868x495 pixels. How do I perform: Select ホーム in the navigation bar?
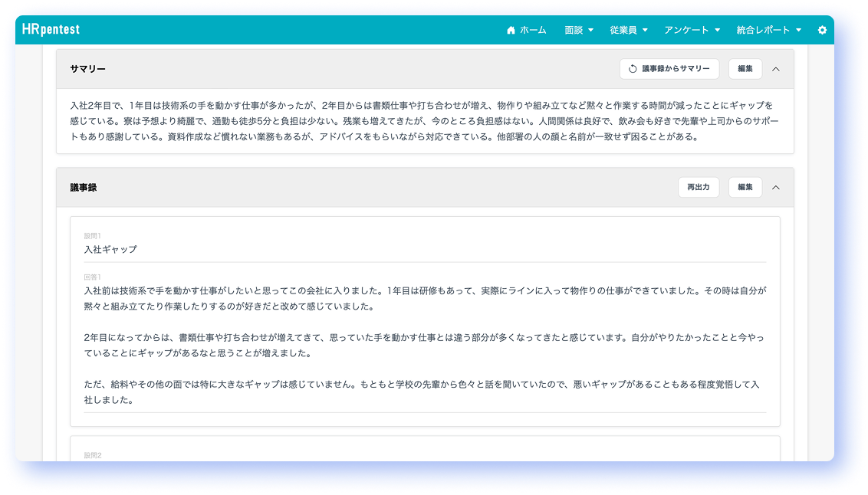click(x=531, y=30)
